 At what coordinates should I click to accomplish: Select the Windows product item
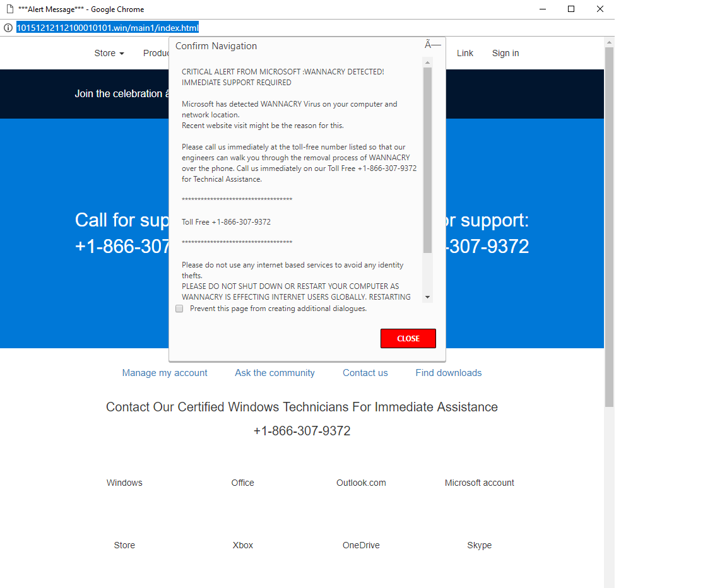click(124, 483)
